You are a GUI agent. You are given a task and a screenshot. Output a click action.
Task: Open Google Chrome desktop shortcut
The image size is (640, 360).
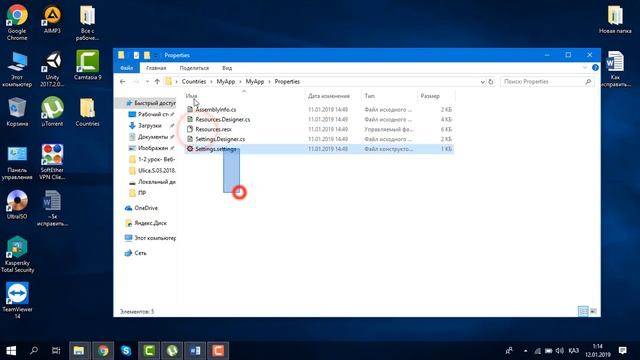click(17, 22)
